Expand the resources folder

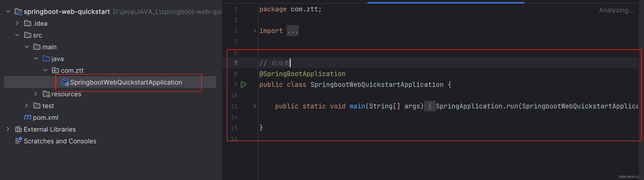pyautogui.click(x=36, y=94)
